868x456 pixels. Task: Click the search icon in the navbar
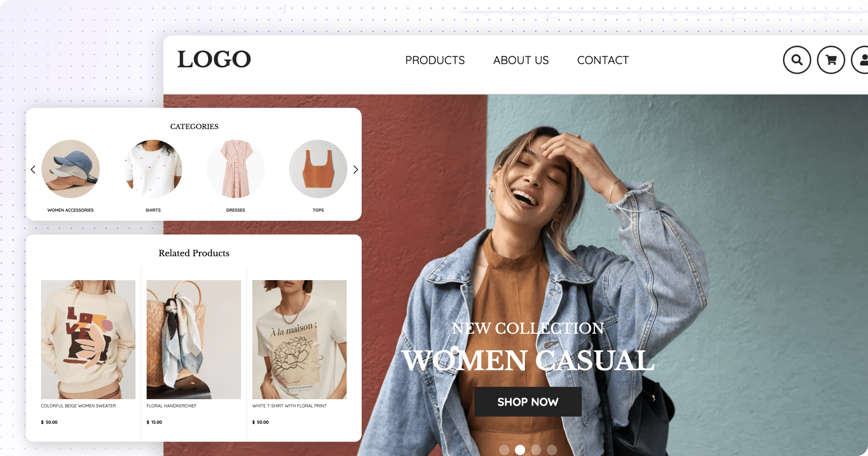[x=796, y=60]
